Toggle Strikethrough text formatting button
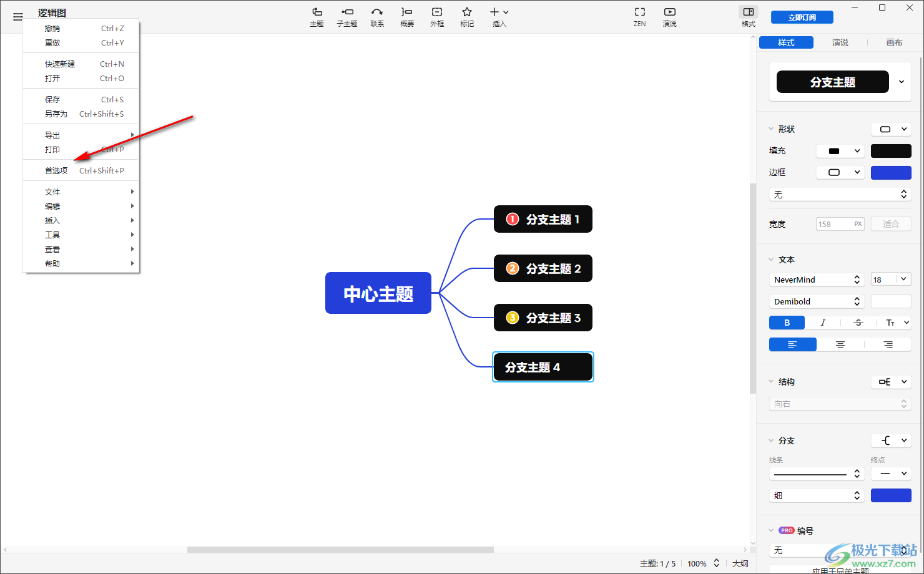This screenshot has height=574, width=924. [858, 323]
